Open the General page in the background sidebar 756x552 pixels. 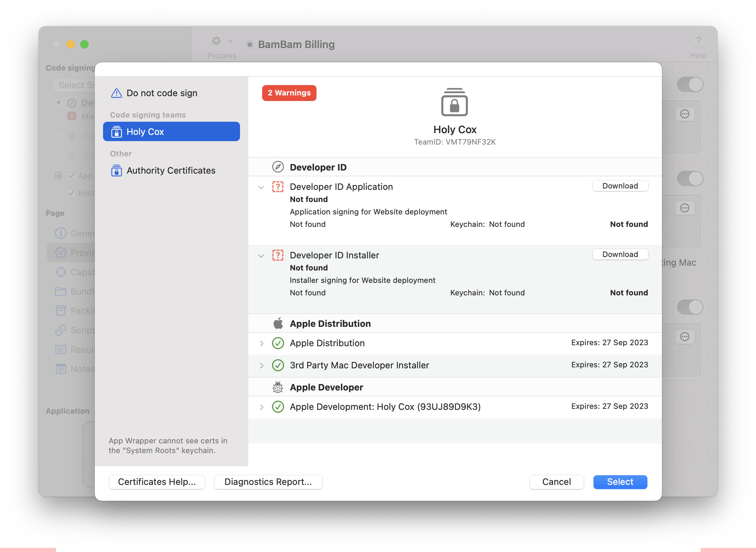tap(72, 233)
